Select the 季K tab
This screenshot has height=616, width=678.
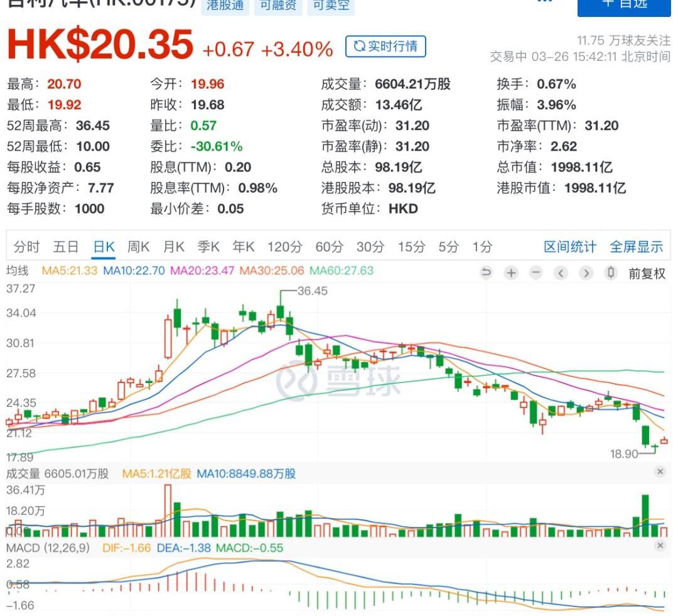click(x=208, y=247)
